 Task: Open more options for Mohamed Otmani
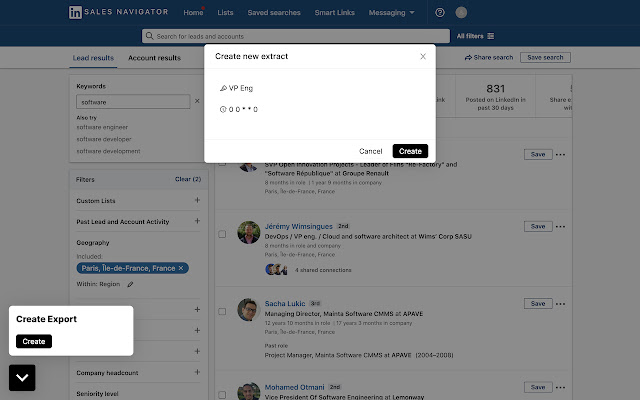pyautogui.click(x=560, y=387)
